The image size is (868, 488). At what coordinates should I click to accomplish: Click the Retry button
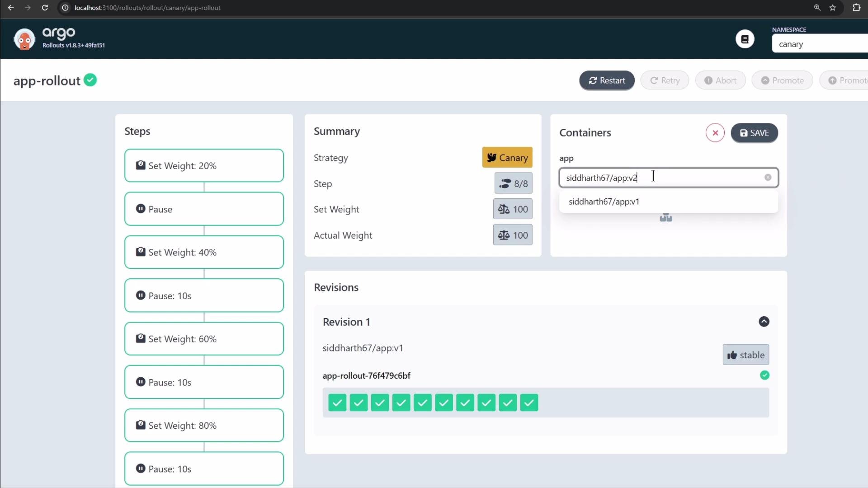point(665,80)
